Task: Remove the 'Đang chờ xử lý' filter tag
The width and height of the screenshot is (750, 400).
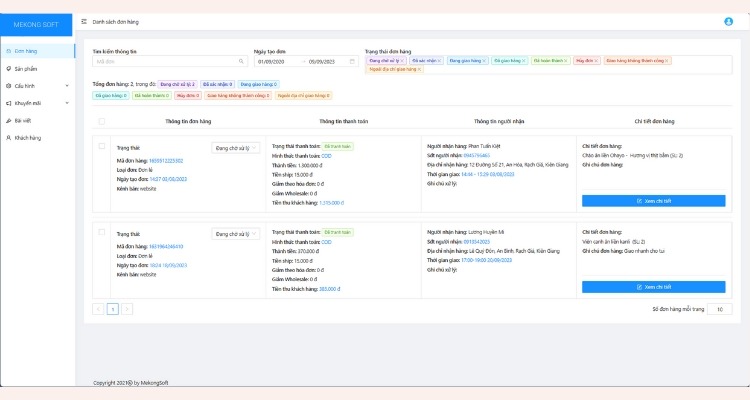Action: 401,61
